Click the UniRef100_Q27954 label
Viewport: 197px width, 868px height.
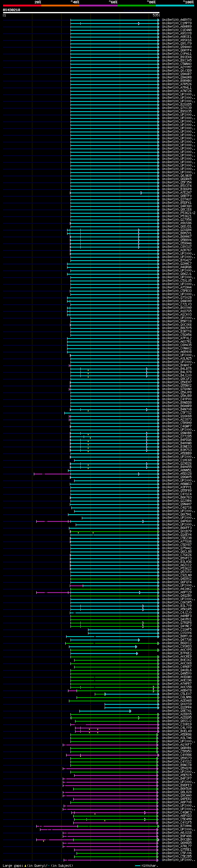pyautogui.click(x=177, y=220)
